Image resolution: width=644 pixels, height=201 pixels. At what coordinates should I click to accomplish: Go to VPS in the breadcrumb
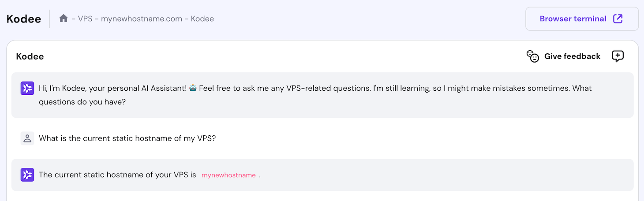pyautogui.click(x=85, y=19)
